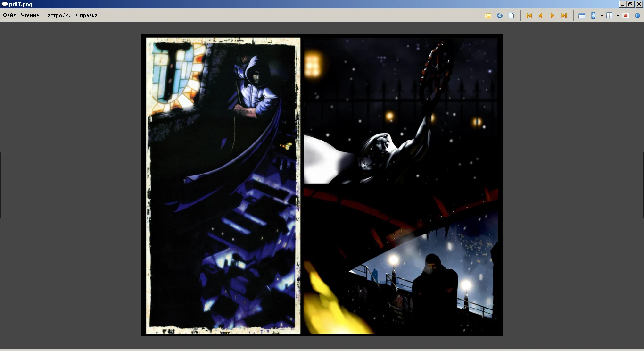Click the blue half-circle color adjustment icon

point(638,15)
